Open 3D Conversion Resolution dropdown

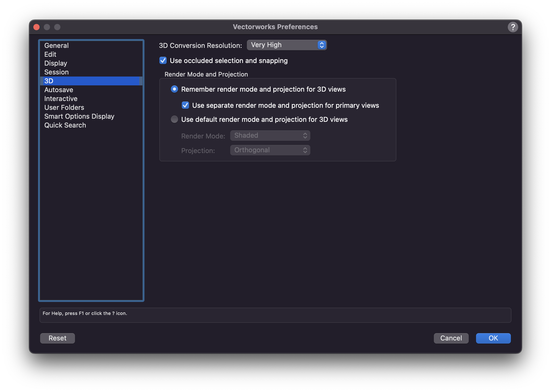point(286,45)
